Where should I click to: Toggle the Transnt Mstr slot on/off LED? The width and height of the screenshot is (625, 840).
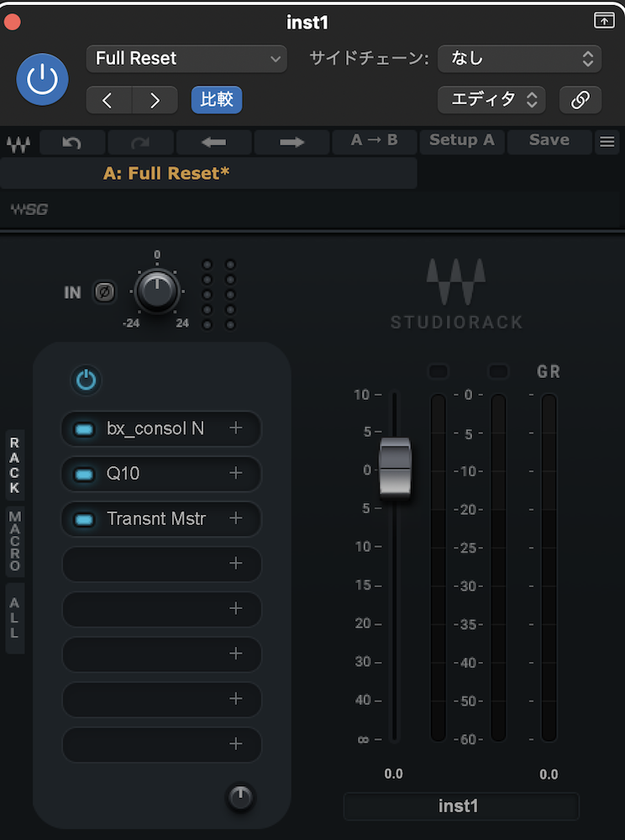(84, 519)
